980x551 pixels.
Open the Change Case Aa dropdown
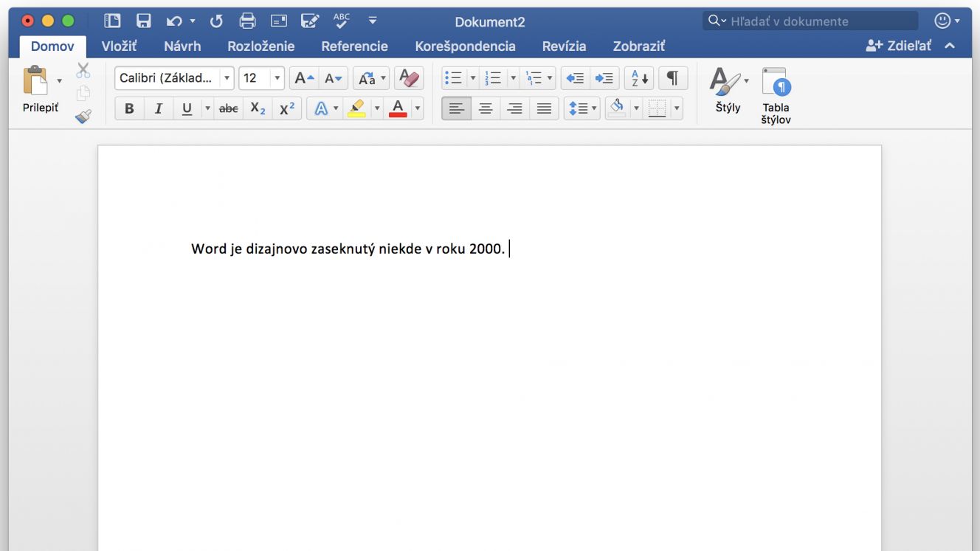(x=370, y=78)
